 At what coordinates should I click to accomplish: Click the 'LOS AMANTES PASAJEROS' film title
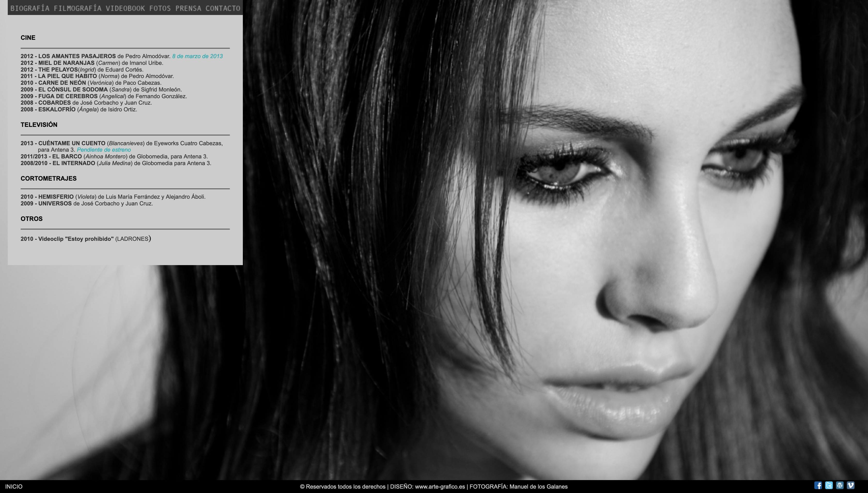pos(77,56)
